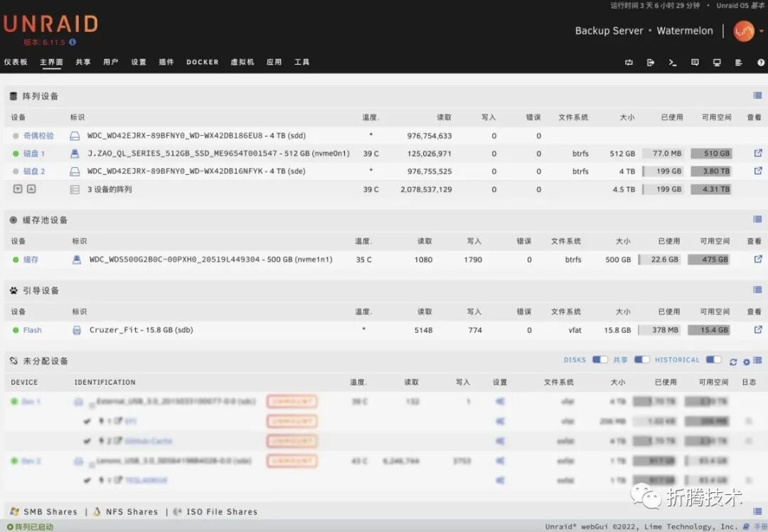Image resolution: width=768 pixels, height=532 pixels.
Task: Click the spin up all disks arrow icon
Action: 31,188
